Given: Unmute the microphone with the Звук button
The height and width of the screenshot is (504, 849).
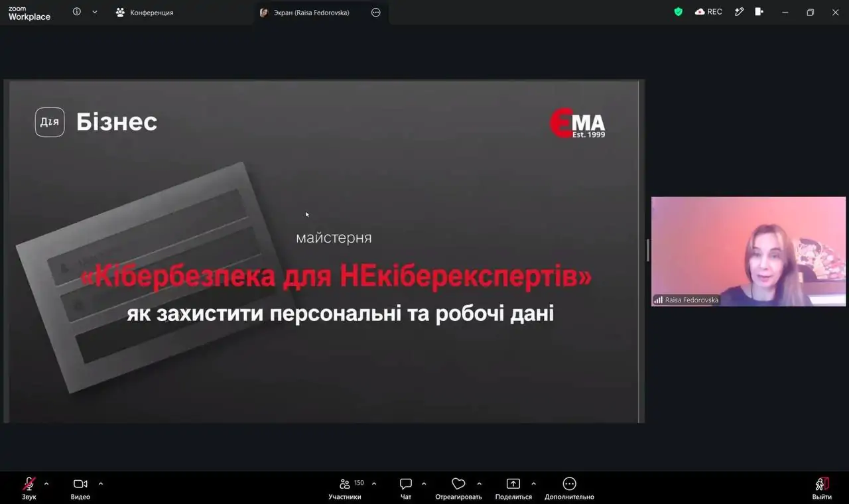Looking at the screenshot, I should click(29, 488).
